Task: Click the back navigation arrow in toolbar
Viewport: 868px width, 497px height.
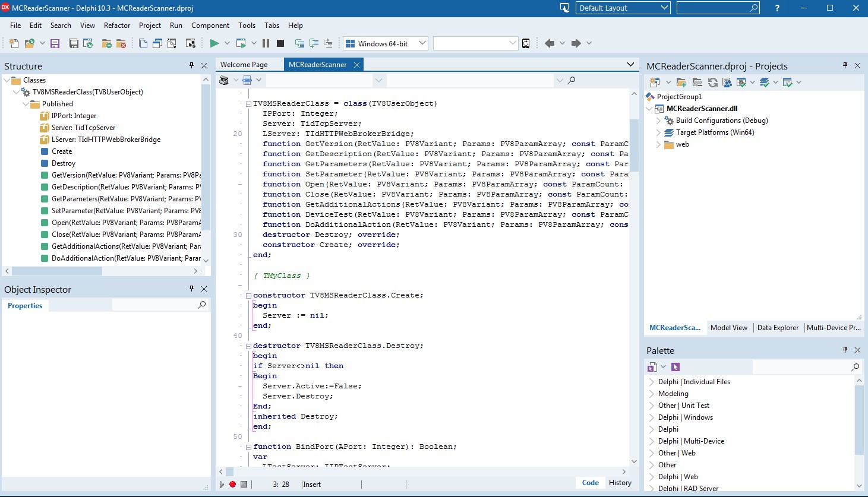Action: [550, 43]
